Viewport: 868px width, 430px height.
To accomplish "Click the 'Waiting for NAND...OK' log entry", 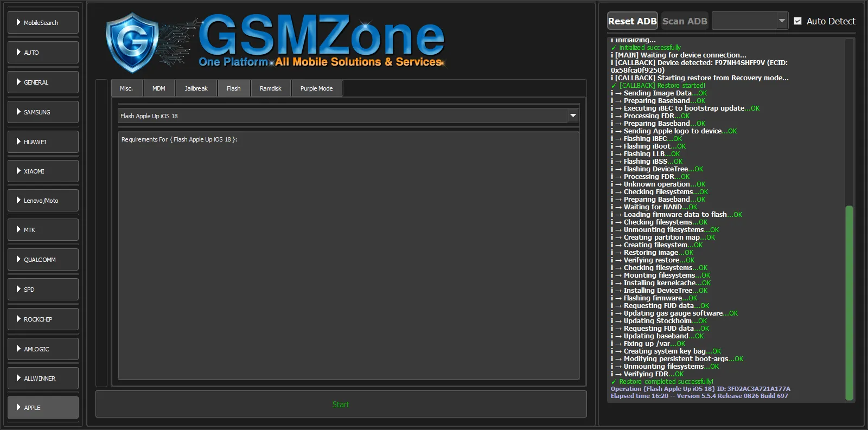I will click(654, 207).
